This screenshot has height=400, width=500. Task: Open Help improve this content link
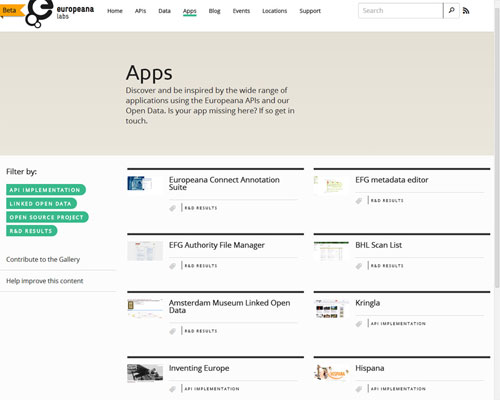click(45, 281)
